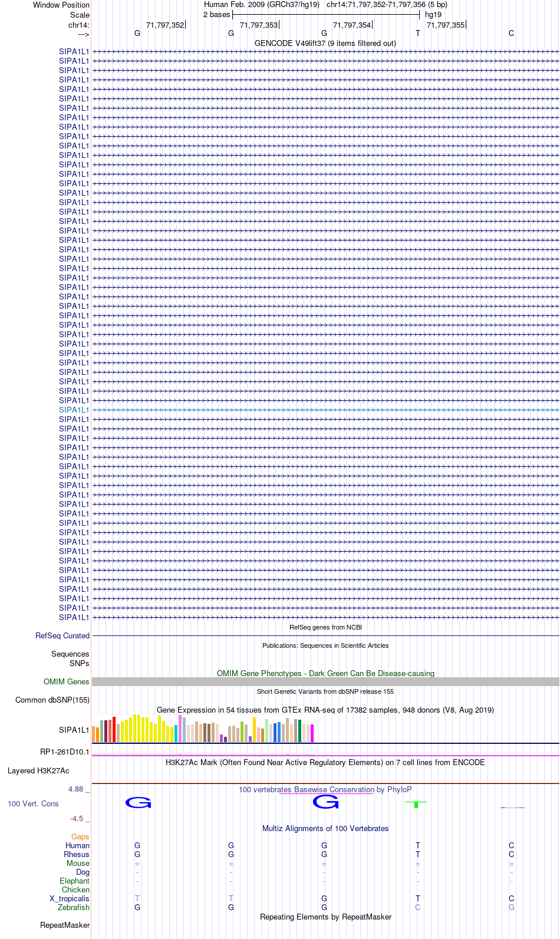The height and width of the screenshot is (939, 560).
Task: Click the RepeatMasker track label
Action: [x=65, y=925]
